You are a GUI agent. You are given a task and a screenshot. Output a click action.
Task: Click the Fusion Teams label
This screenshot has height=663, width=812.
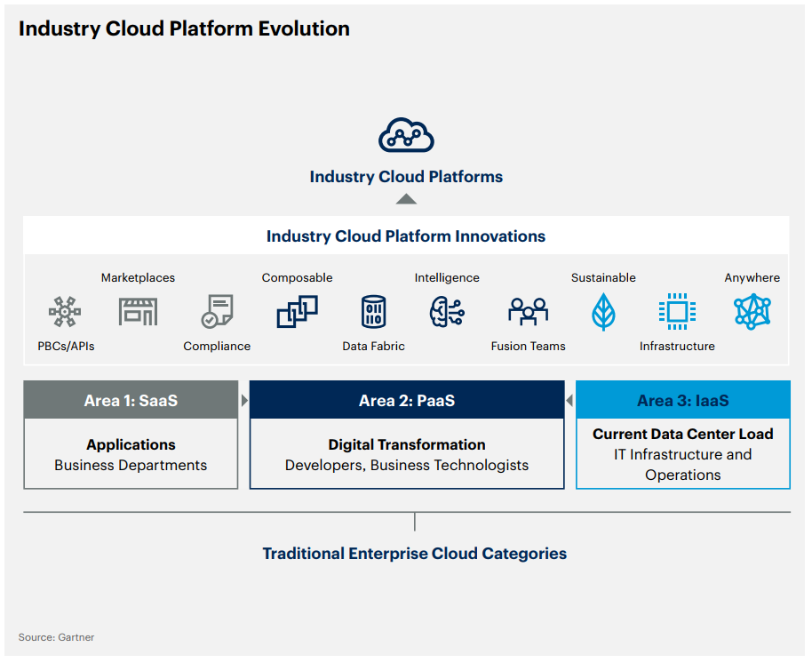pos(529,346)
